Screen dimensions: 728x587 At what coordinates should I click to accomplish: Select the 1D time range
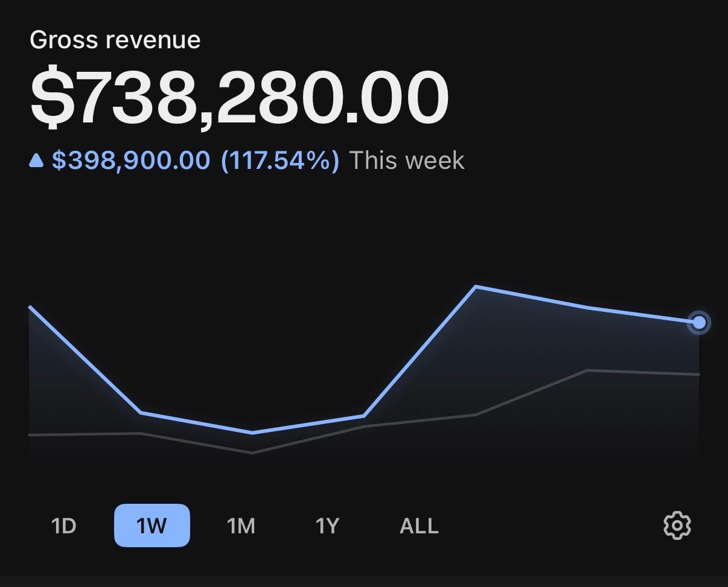64,525
